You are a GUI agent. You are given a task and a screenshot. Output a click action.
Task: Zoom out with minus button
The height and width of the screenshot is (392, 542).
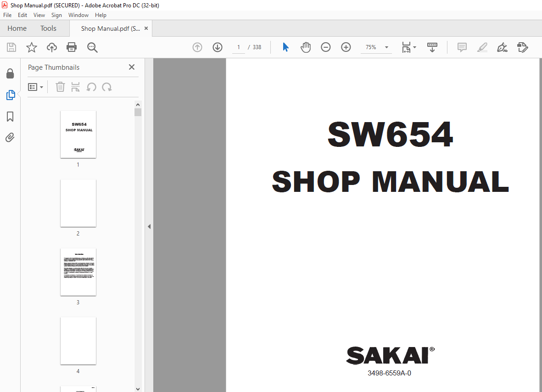(326, 47)
